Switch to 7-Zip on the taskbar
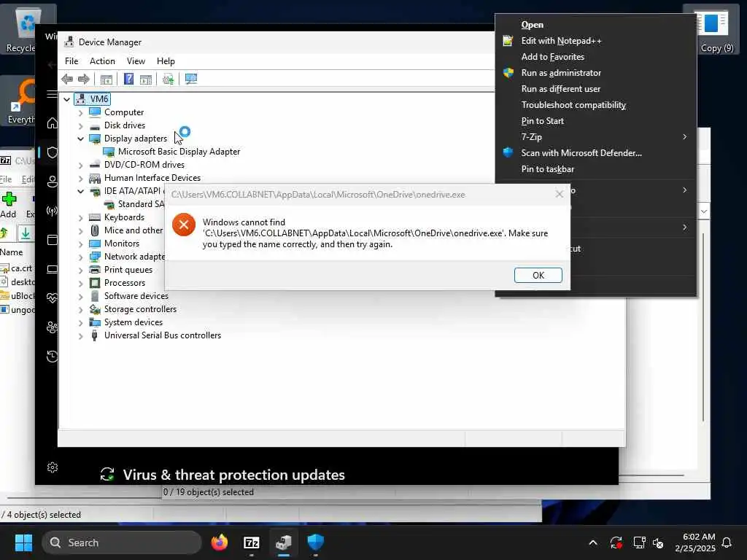This screenshot has height=560, width=747. [x=251, y=542]
